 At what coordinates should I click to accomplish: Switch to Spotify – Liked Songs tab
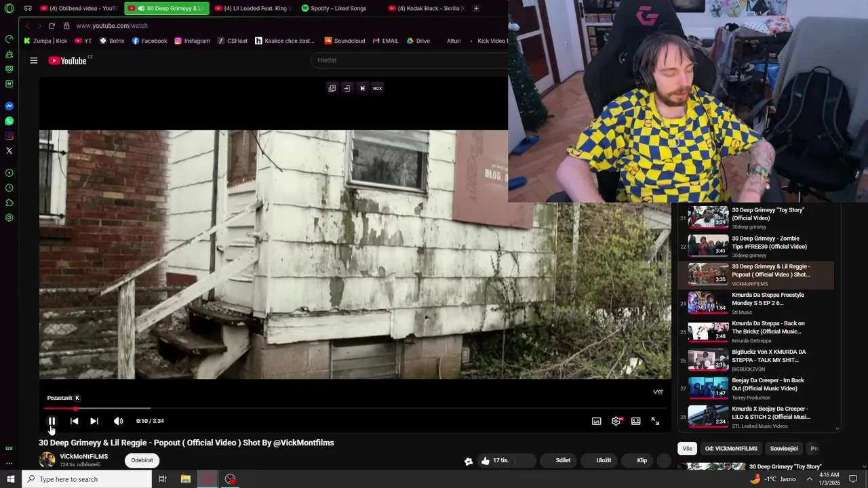tap(339, 8)
